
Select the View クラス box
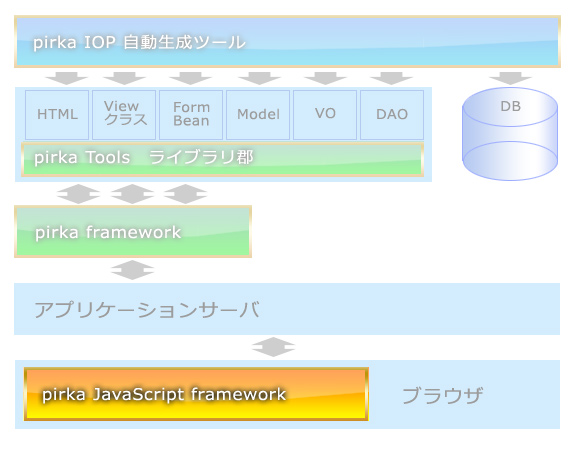124,115
